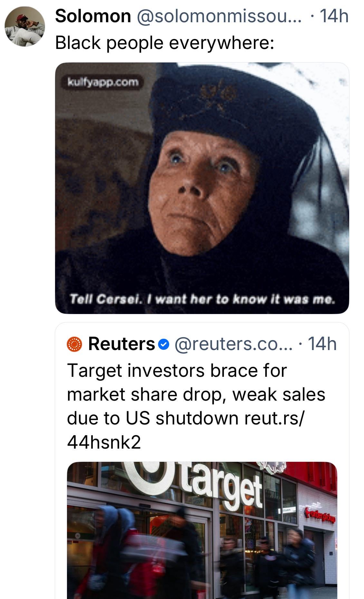Click the blue verified checkmark badge

click(164, 345)
